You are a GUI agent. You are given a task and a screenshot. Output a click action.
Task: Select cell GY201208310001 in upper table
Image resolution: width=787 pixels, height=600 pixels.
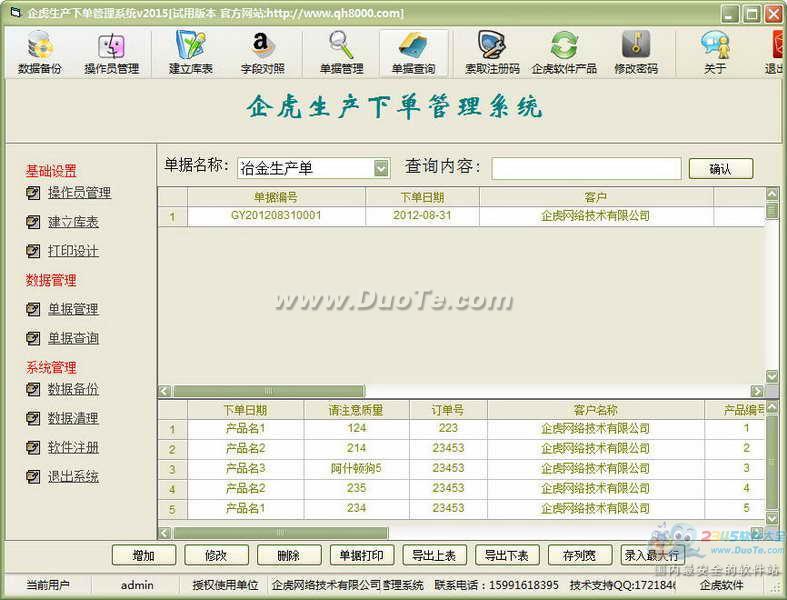point(276,216)
